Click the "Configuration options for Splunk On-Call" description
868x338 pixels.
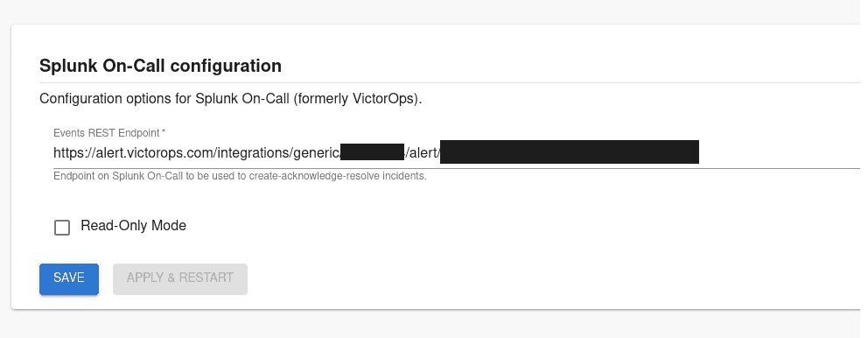[231, 99]
